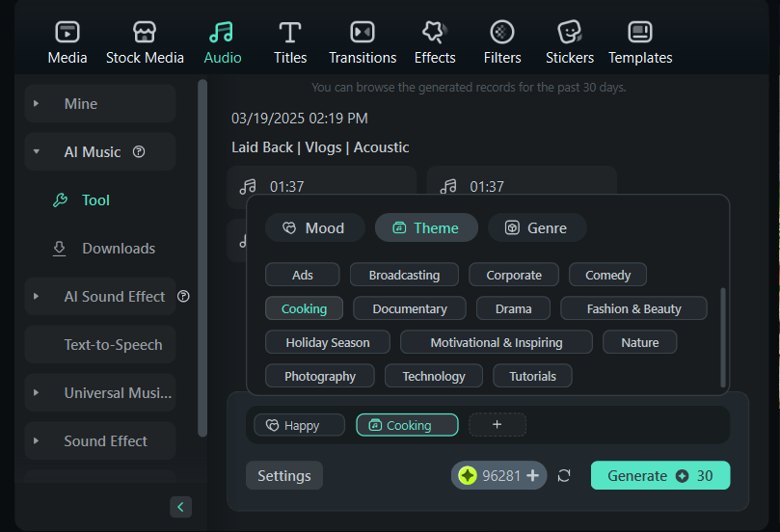This screenshot has width=780, height=532.
Task: Expand the Universal Music section
Action: point(36,393)
